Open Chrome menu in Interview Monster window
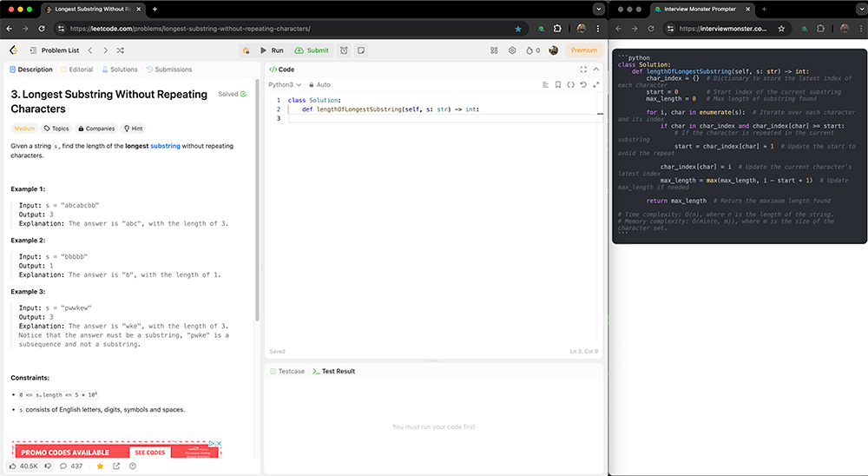Screen dimensions: 868x476 point(863,29)
